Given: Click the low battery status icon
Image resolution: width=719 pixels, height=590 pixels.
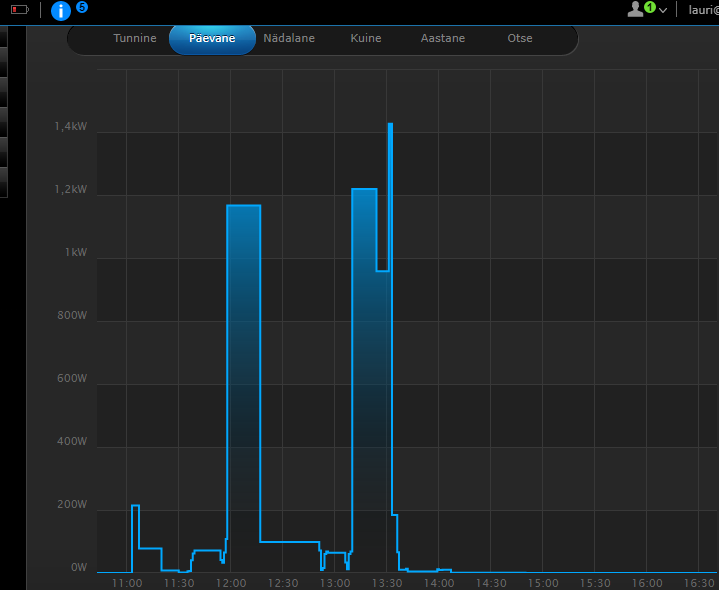Looking at the screenshot, I should click(x=20, y=10).
